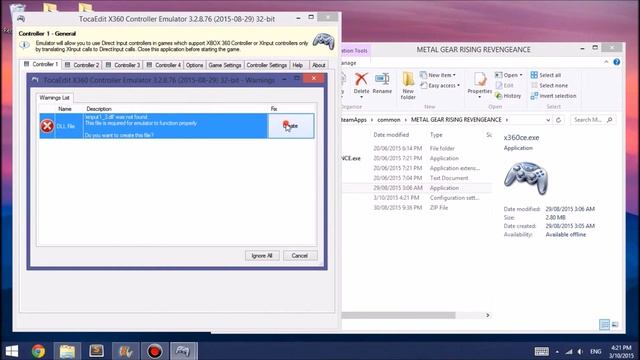
Task: Open the About tab in the X360 emulator
Action: click(x=318, y=65)
